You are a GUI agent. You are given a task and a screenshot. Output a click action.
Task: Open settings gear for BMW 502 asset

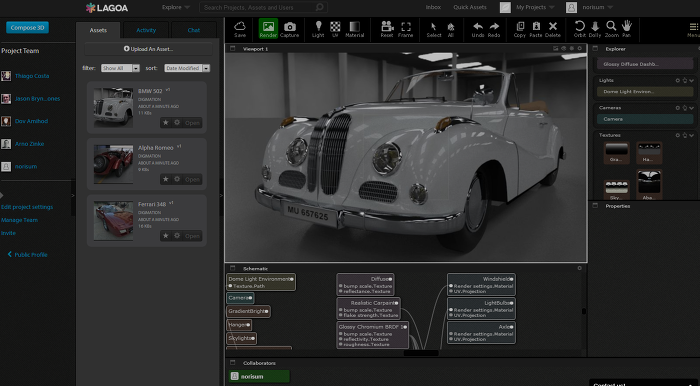point(177,123)
